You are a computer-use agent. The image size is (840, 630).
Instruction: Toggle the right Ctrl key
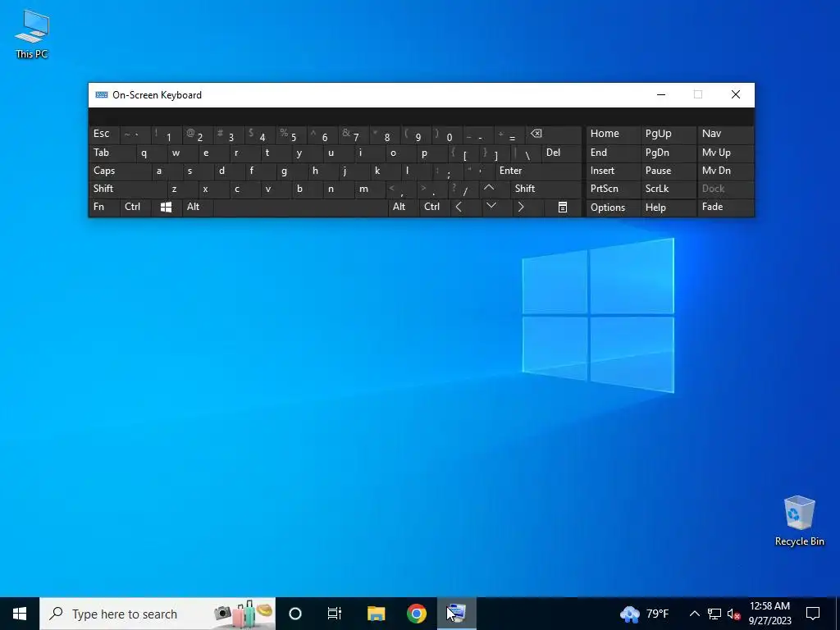(435, 208)
